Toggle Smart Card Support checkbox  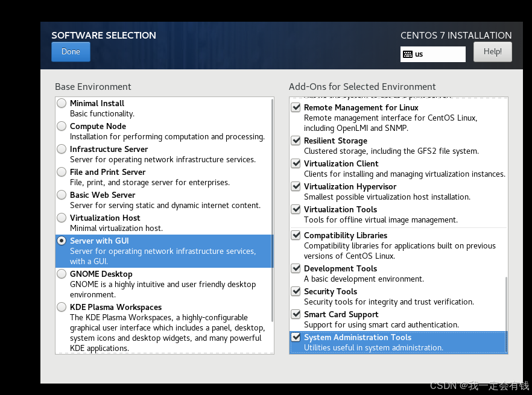click(x=296, y=314)
